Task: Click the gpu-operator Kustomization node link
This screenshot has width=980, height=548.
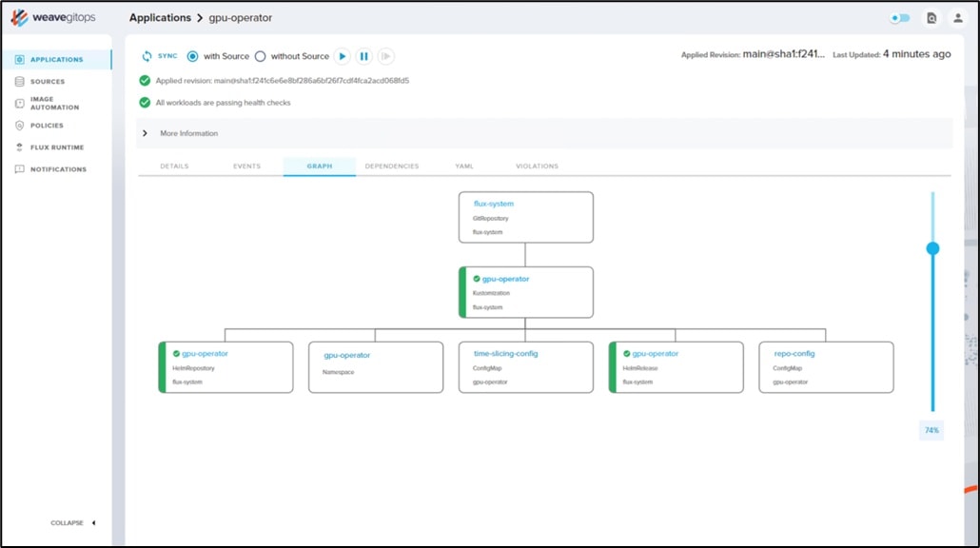Action: (x=505, y=279)
